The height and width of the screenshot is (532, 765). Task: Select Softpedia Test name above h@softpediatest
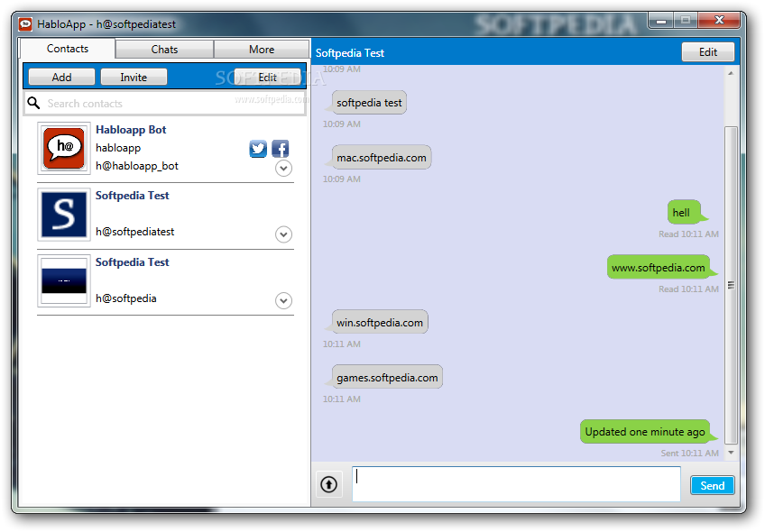[x=133, y=196]
